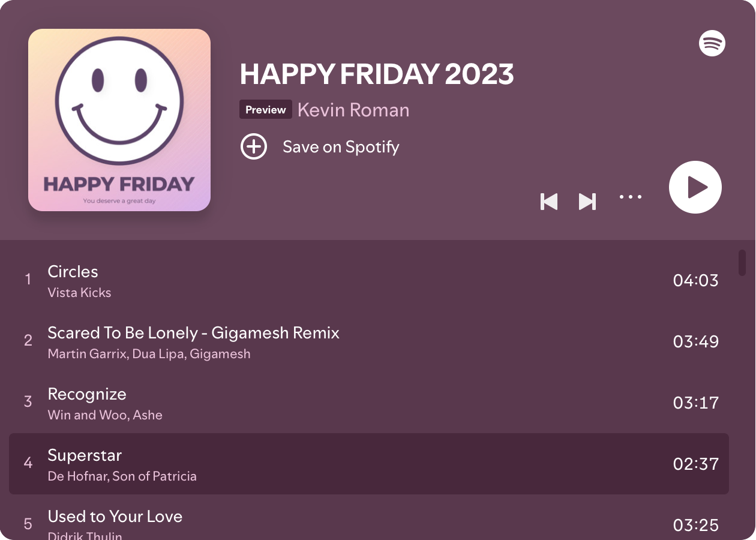Select the highlighted track Superstar
The height and width of the screenshot is (540, 756).
(x=369, y=464)
